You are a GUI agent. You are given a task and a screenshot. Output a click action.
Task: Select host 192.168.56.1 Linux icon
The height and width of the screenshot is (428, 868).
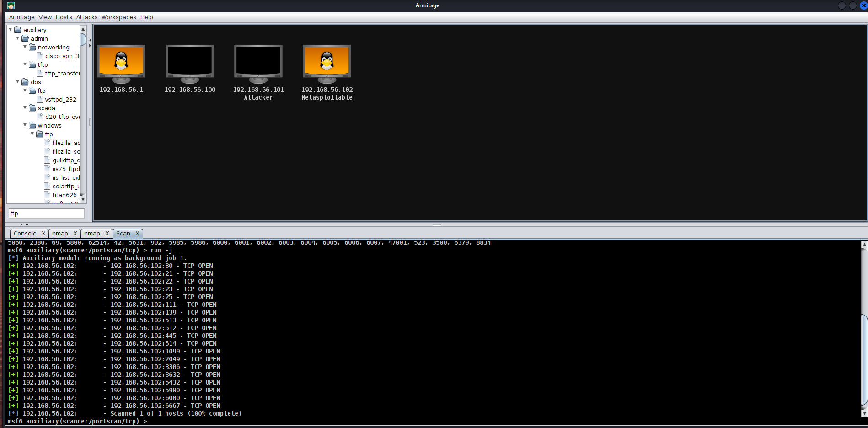(x=121, y=64)
